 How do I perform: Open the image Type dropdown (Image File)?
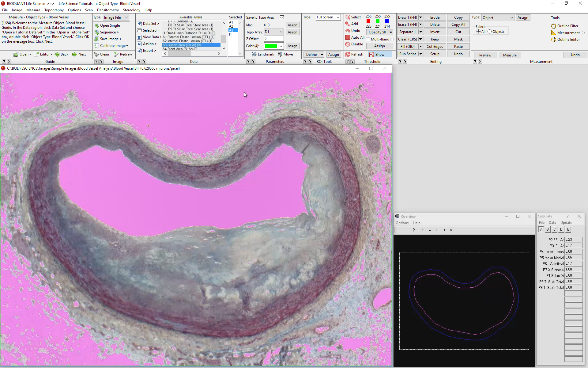click(x=116, y=17)
